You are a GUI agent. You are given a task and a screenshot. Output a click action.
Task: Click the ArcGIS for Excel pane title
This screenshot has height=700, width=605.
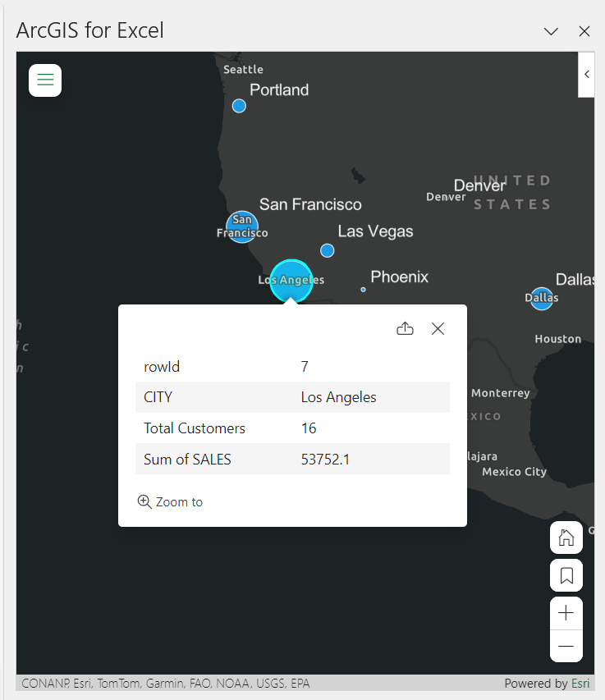(90, 30)
